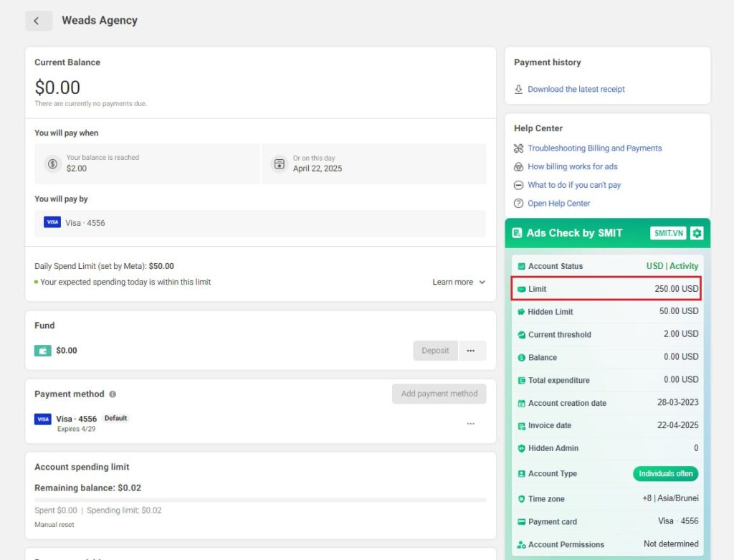Click the SMIT.VN badge button

click(669, 233)
